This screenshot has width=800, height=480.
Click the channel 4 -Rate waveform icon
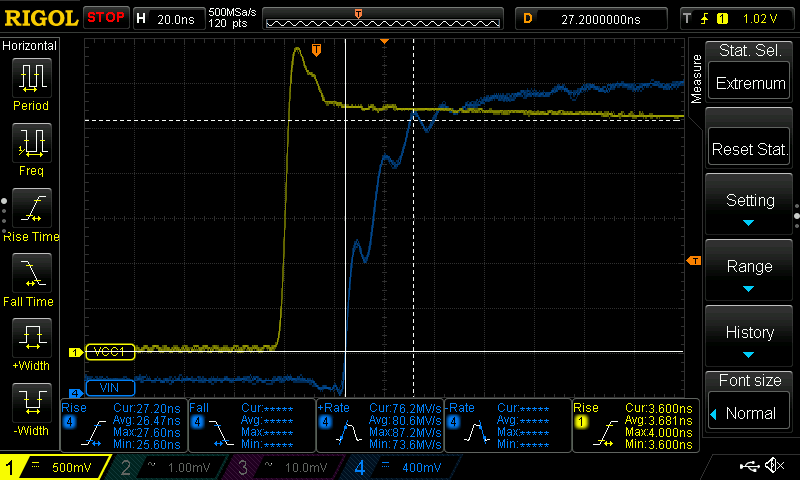click(477, 434)
